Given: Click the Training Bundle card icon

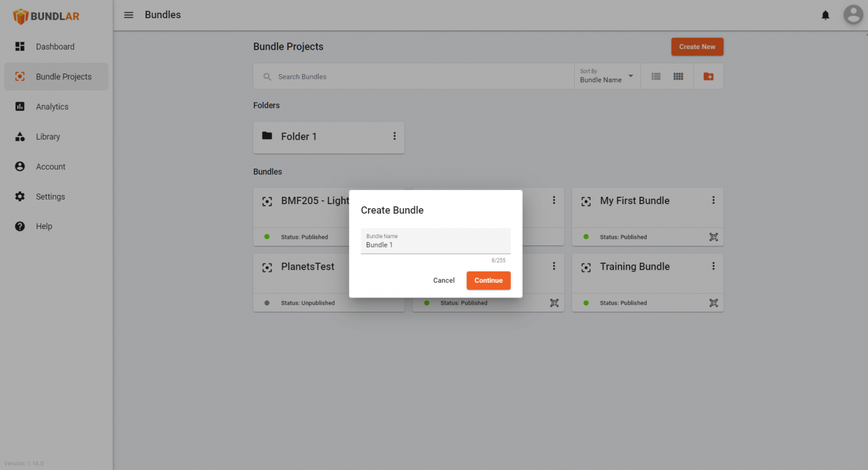Looking at the screenshot, I should coord(586,268).
